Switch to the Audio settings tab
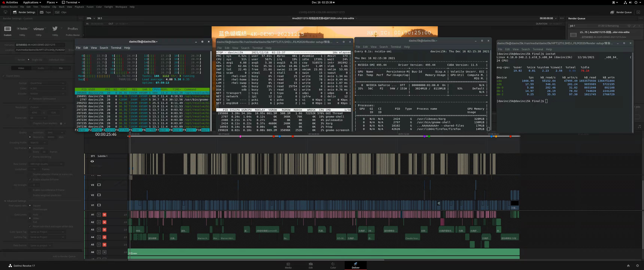 click(41, 68)
